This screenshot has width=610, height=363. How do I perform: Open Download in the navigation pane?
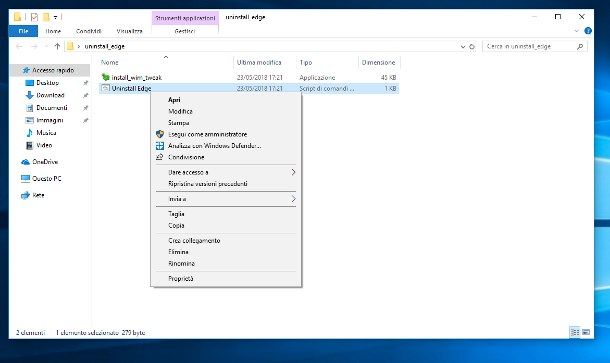pos(50,95)
